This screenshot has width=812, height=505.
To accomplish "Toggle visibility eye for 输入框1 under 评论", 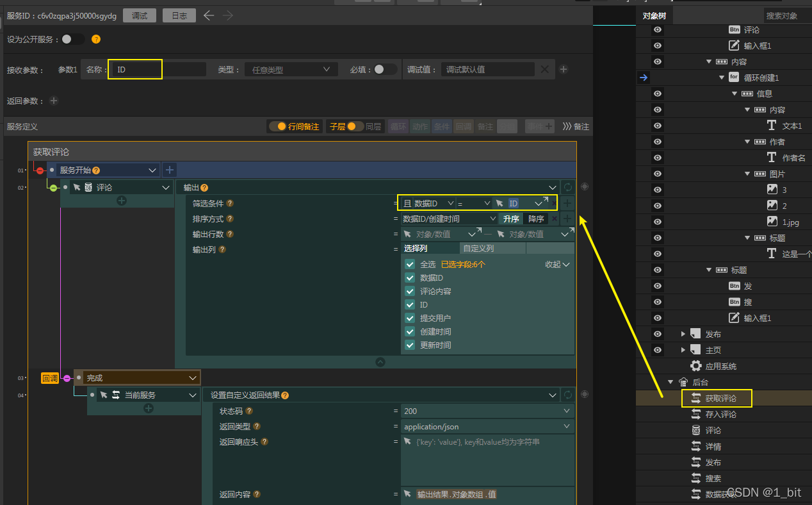I will [658, 46].
